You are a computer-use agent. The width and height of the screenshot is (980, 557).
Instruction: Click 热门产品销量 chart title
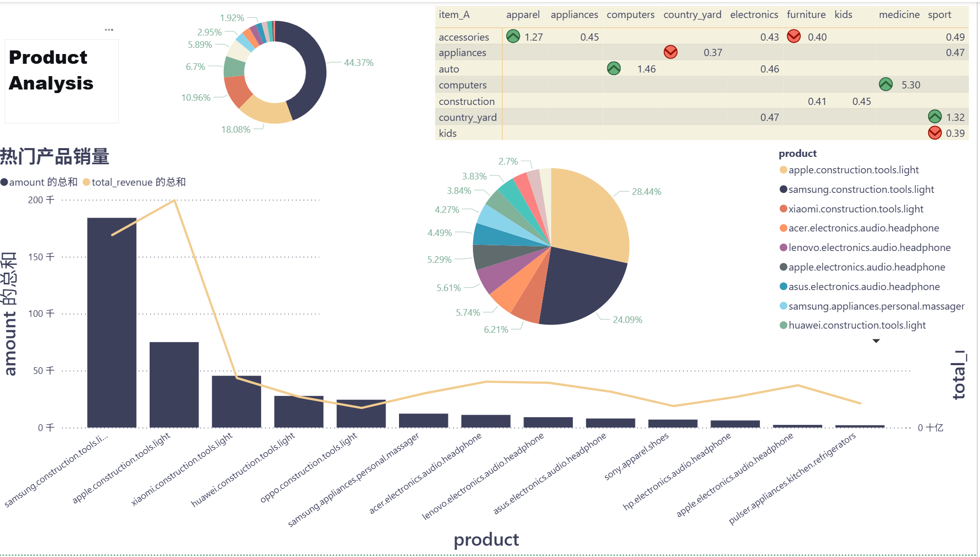(55, 156)
